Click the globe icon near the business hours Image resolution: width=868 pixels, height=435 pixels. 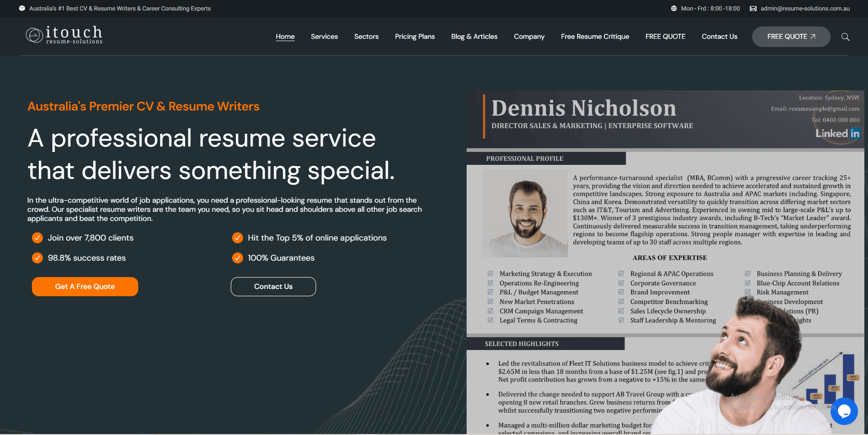point(674,8)
